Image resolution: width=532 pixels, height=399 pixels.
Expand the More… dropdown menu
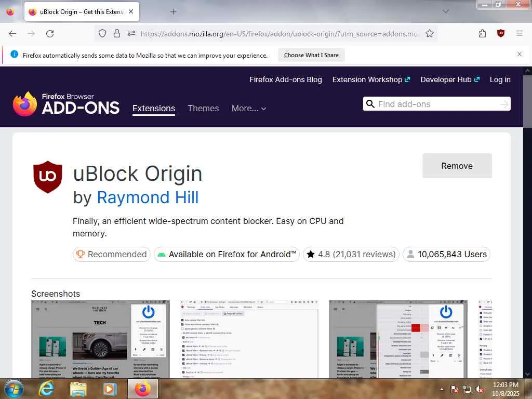249,108
